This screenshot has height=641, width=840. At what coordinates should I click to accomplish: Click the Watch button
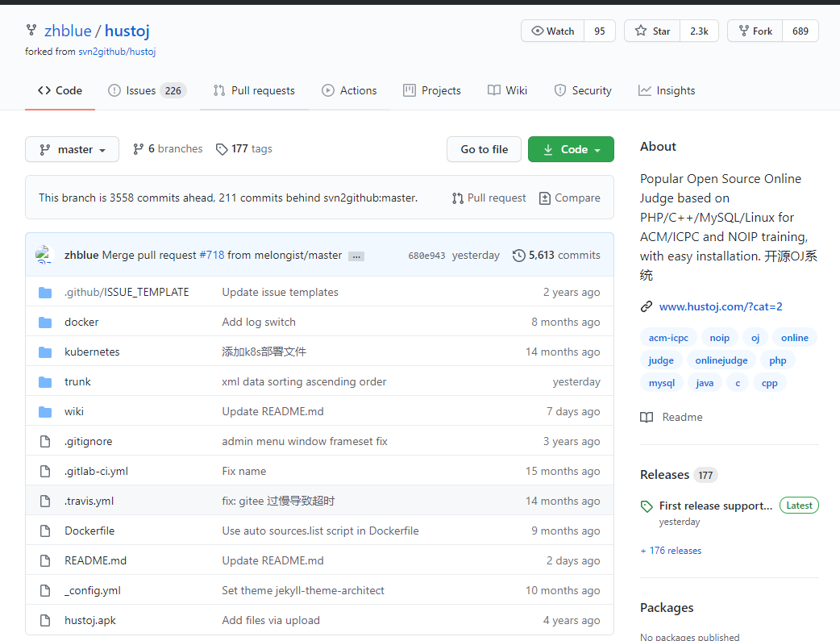click(553, 31)
